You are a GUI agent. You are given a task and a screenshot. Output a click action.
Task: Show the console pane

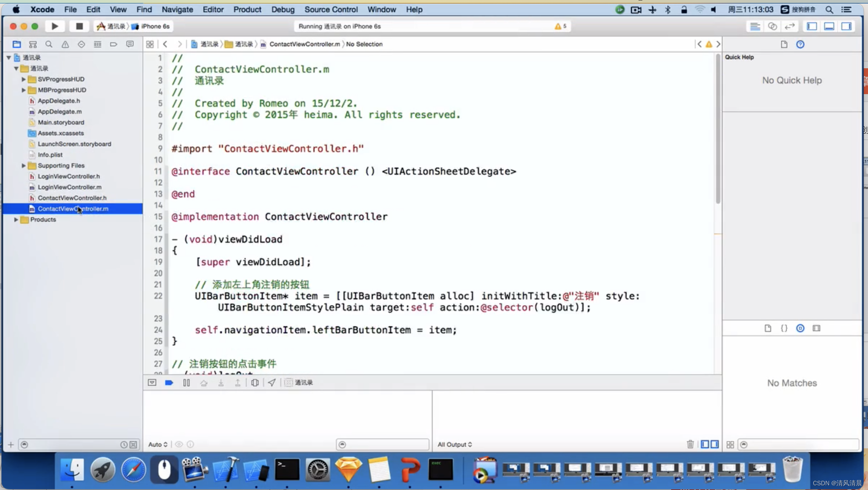click(715, 444)
